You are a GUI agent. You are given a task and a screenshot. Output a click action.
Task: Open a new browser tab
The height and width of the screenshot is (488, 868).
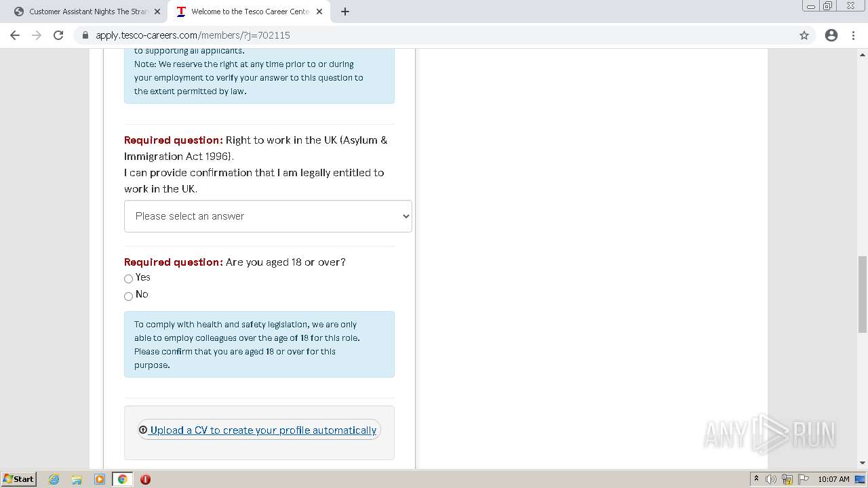point(345,12)
